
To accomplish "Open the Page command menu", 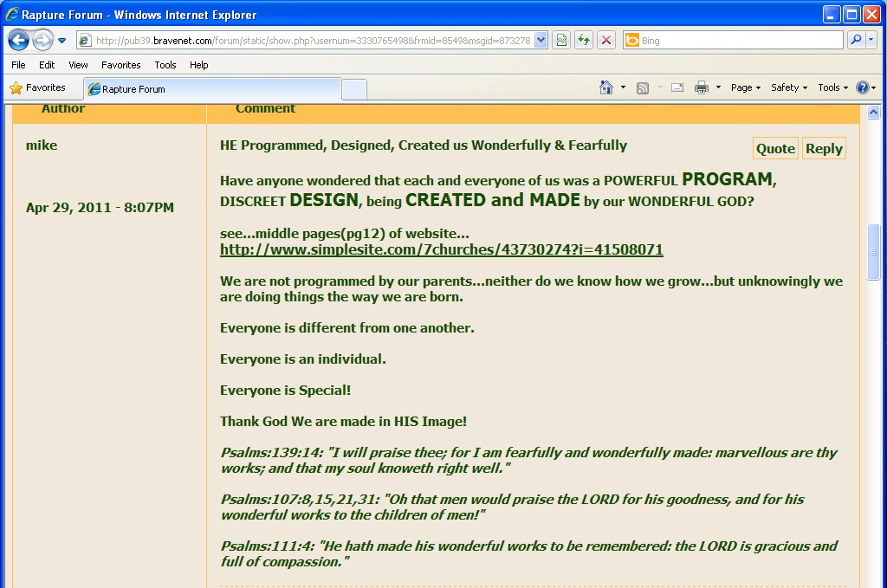I will [746, 87].
